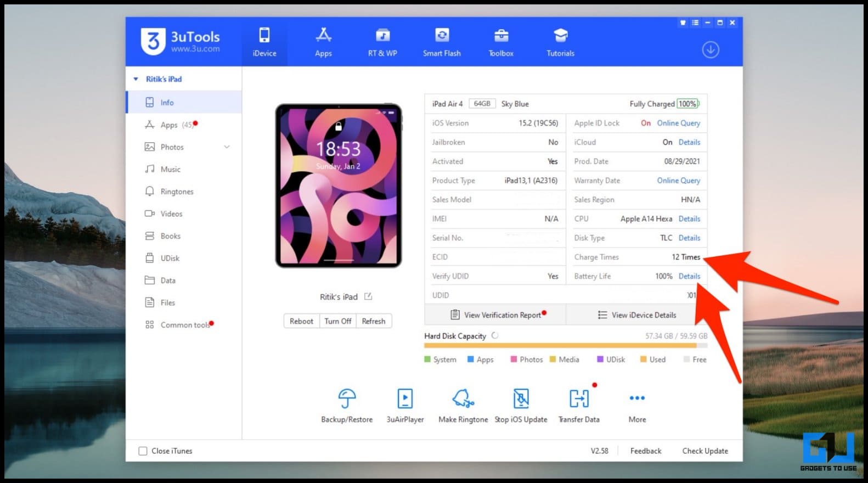Click the 64GB storage badge
The height and width of the screenshot is (483, 868).
point(482,103)
